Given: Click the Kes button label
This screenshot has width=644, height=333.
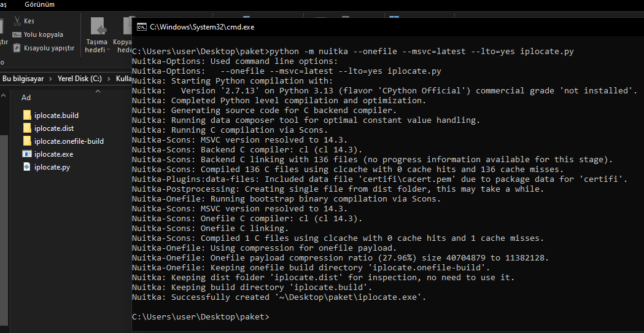Looking at the screenshot, I should click(x=29, y=21).
